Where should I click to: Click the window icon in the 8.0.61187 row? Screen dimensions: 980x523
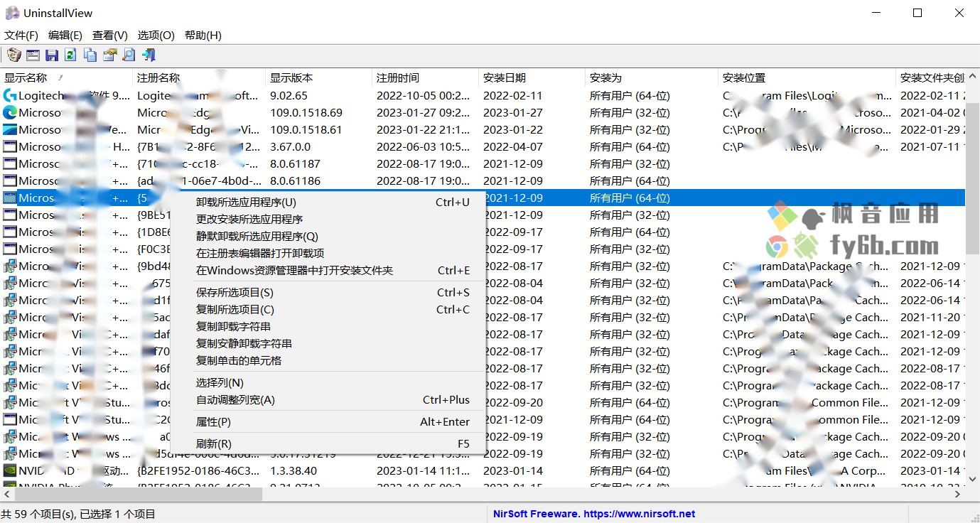[x=10, y=163]
